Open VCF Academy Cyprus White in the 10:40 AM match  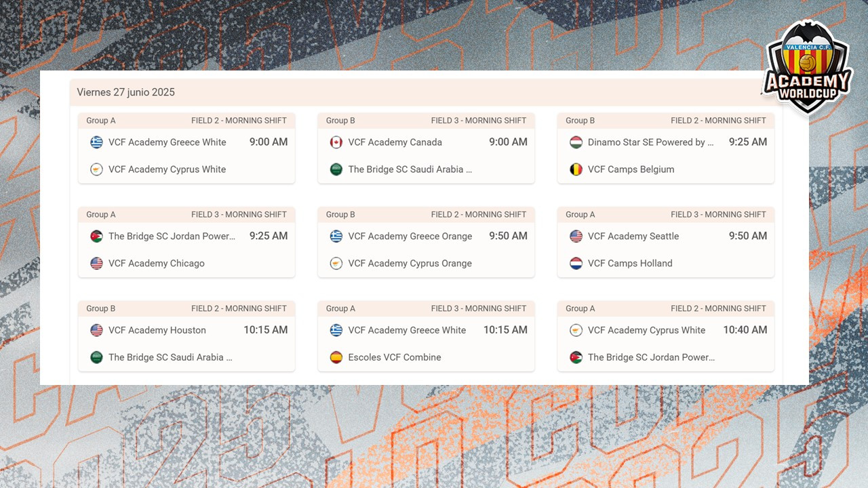pos(647,331)
